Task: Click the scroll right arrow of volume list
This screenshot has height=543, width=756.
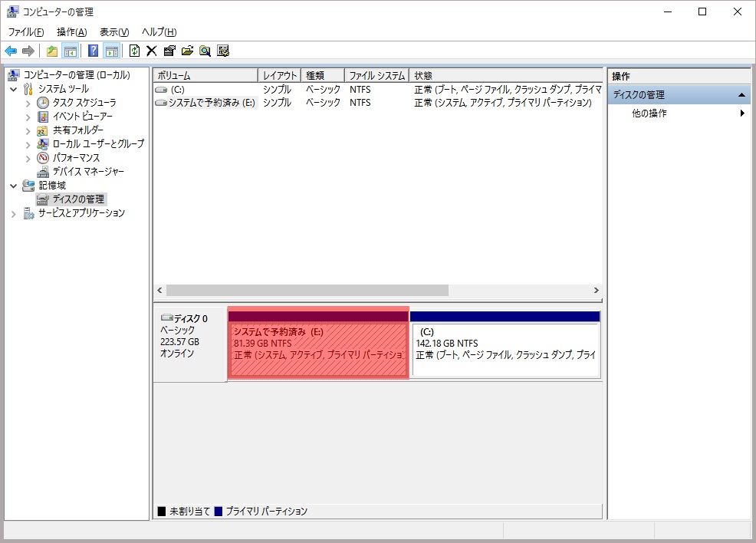Action: tap(597, 291)
